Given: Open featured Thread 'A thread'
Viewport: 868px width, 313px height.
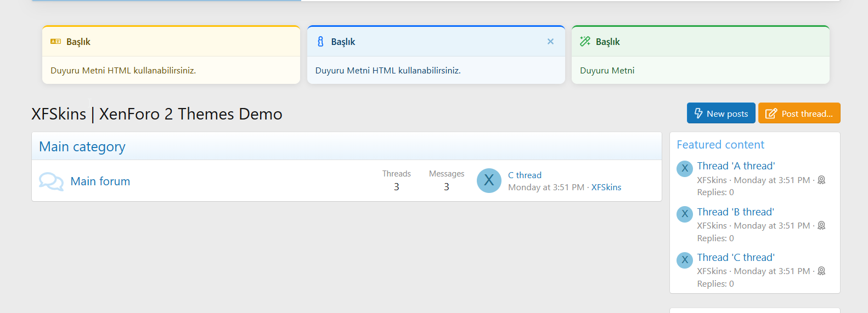Looking at the screenshot, I should [x=736, y=166].
